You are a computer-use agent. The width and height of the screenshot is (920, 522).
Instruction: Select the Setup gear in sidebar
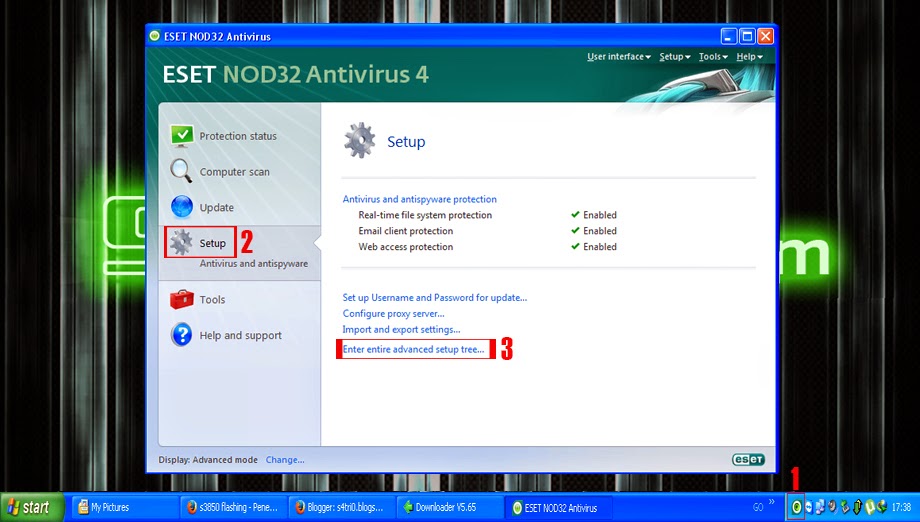point(181,242)
